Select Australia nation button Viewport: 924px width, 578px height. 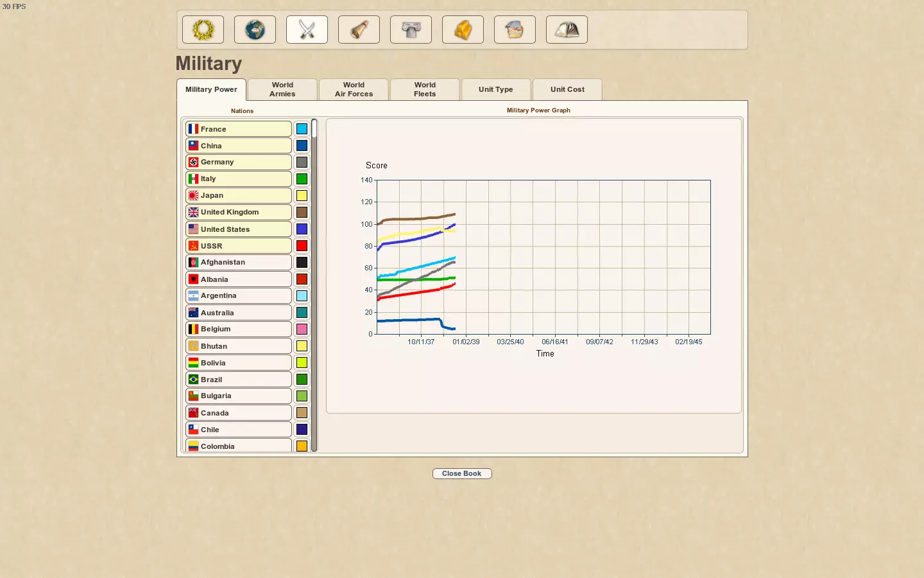tap(239, 313)
